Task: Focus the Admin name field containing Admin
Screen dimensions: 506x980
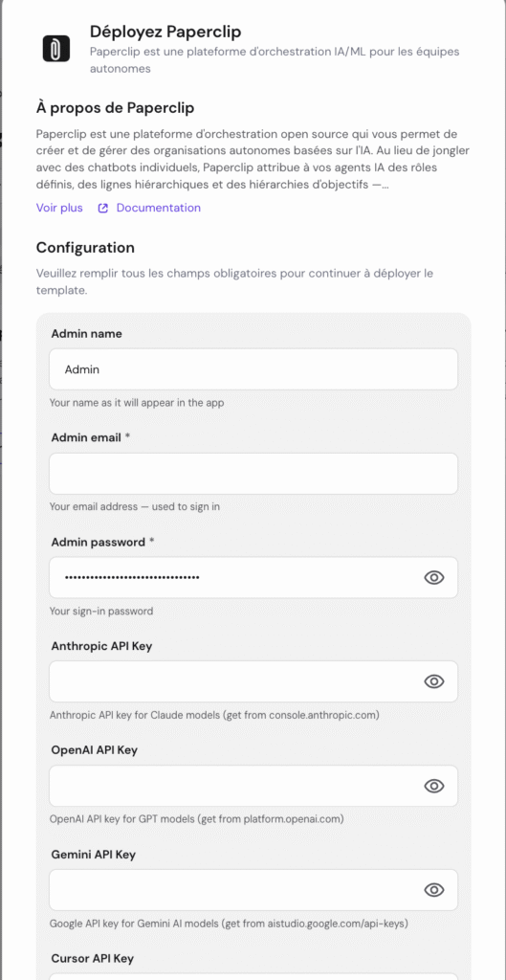Action: pos(253,369)
